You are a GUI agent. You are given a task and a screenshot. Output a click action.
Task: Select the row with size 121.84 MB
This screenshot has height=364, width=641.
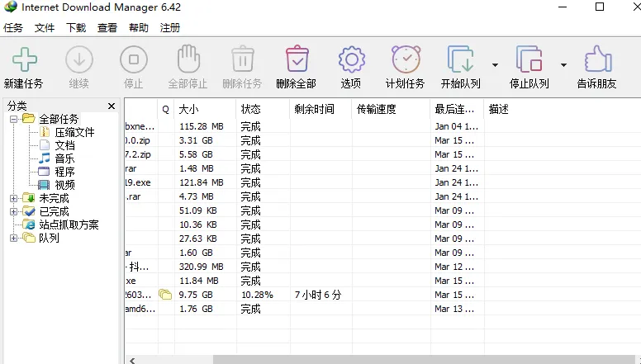[x=382, y=182]
